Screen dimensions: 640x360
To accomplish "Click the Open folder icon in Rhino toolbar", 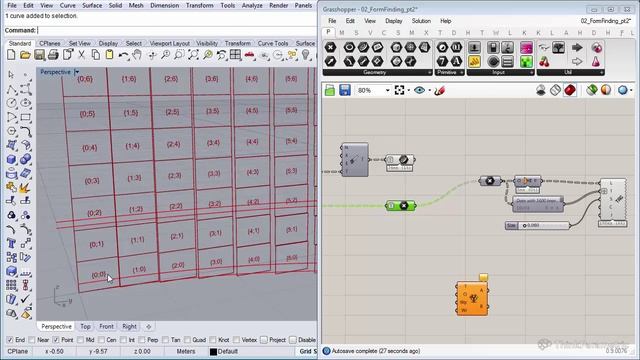I will click(x=25, y=55).
